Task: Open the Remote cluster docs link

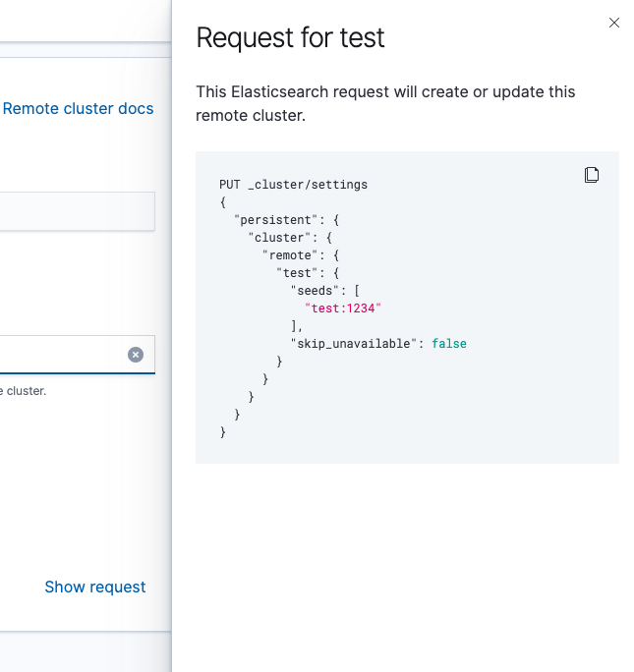Action: pos(79,109)
